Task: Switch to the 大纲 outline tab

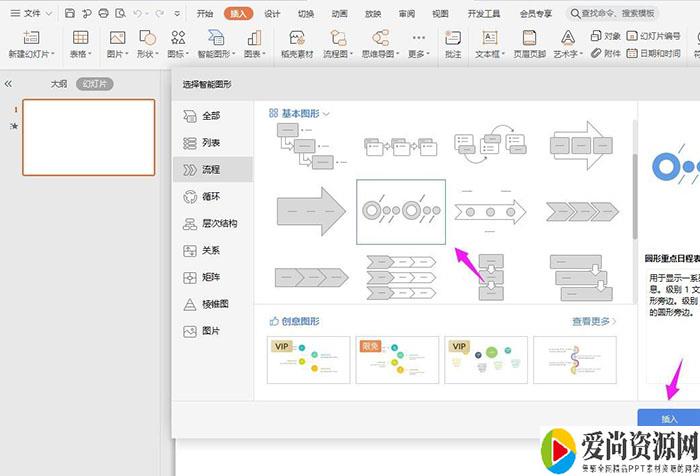Action: click(x=59, y=84)
